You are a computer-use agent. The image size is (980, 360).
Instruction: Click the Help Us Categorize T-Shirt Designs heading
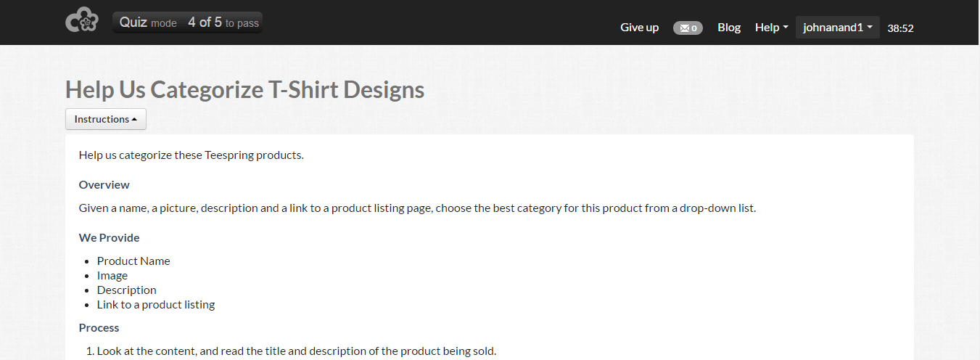tap(244, 89)
